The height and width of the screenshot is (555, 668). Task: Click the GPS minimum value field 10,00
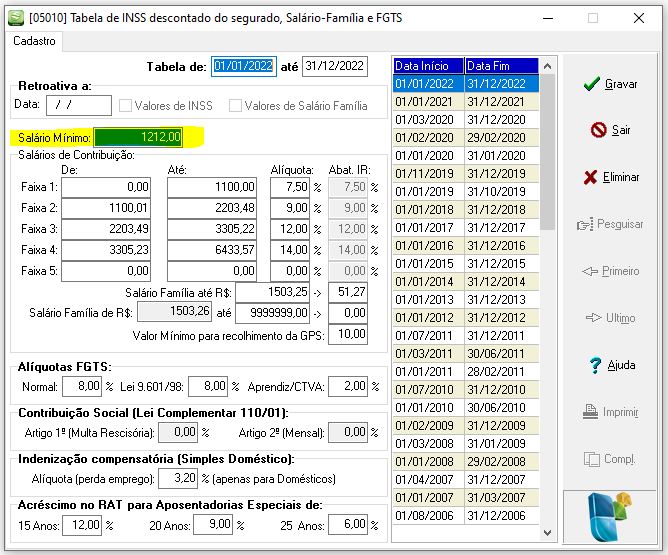tap(348, 334)
